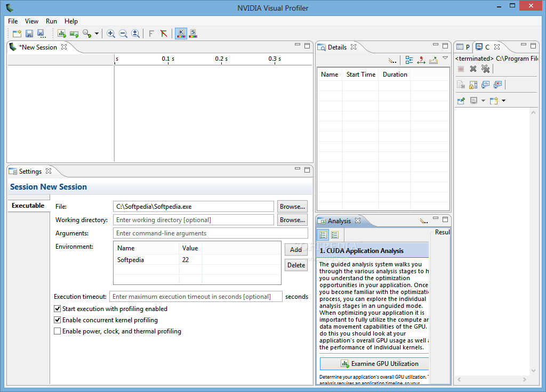Screen dimensions: 546x392
Task: Click the Details tree view icon
Action: 409,60
